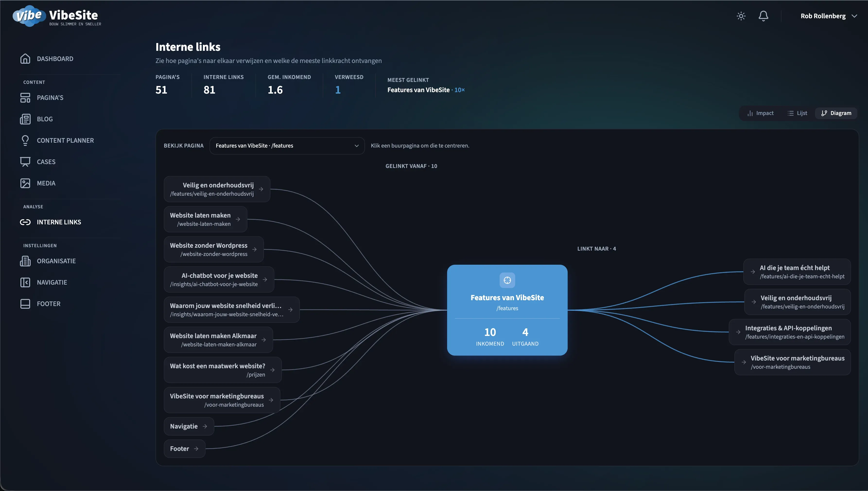This screenshot has width=868, height=491.
Task: Click the Content Planner lightbulb icon
Action: point(25,140)
